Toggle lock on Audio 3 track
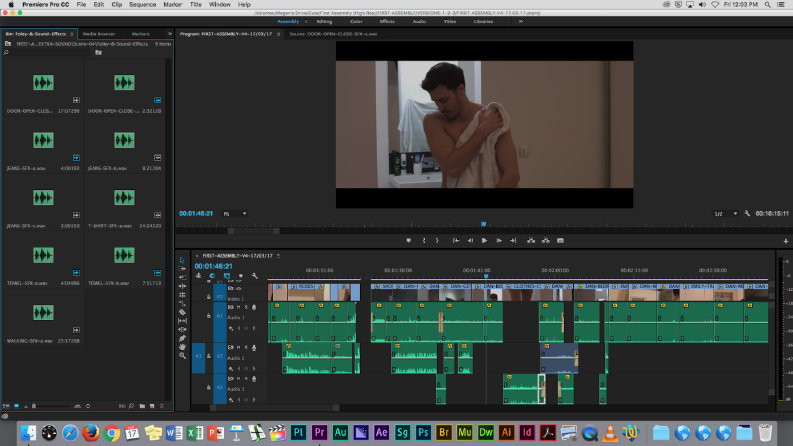The image size is (793, 446). 208,387
